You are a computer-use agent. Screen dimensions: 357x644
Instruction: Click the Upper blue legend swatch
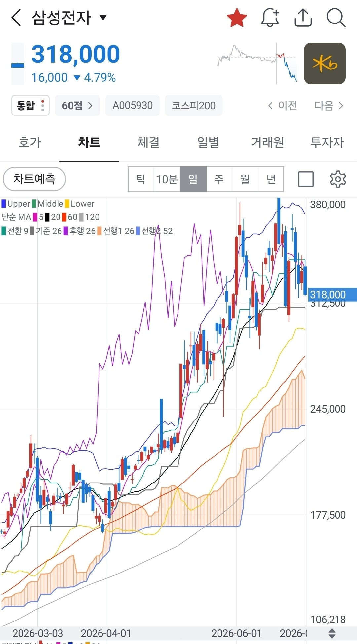click(4, 203)
